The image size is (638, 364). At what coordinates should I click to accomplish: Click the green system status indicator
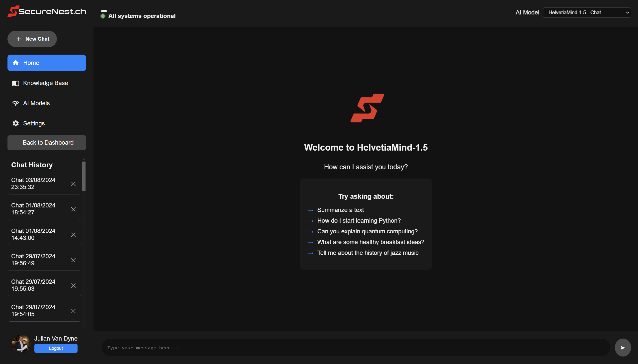(x=103, y=16)
